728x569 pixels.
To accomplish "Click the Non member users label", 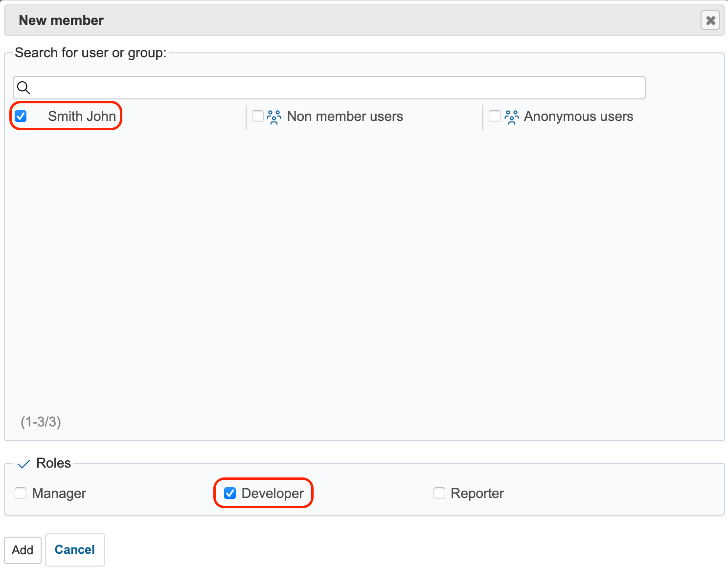I will 345,116.
